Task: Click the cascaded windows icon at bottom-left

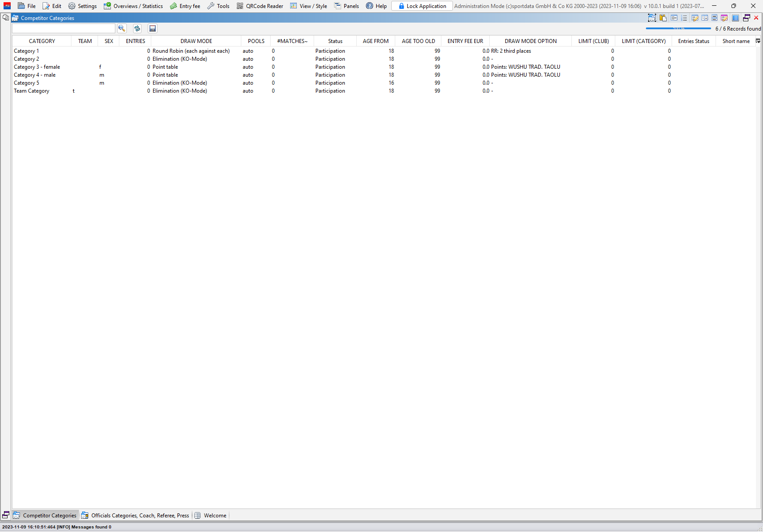Action: click(x=6, y=515)
